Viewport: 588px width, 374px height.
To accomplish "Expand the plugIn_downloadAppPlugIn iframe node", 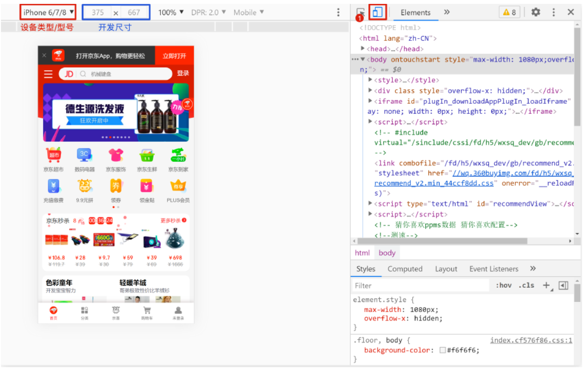I will [371, 101].
